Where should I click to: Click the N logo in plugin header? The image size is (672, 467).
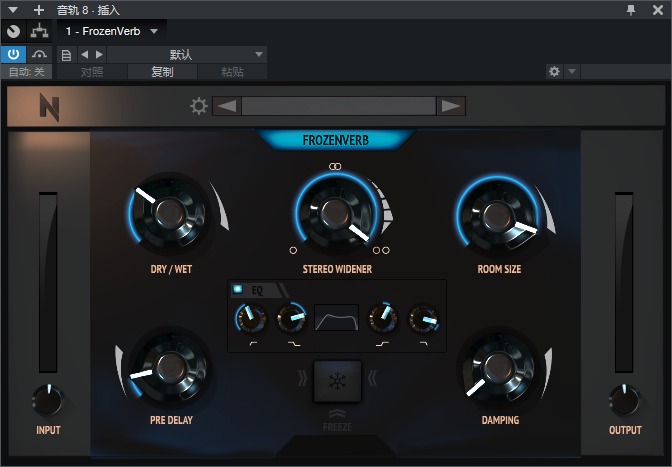point(49,107)
